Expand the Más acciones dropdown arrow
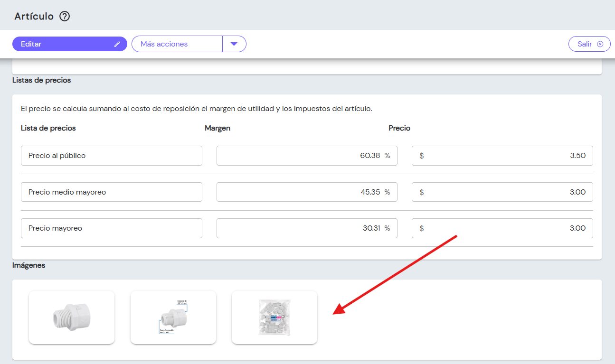The height and width of the screenshot is (364, 615). tap(234, 44)
